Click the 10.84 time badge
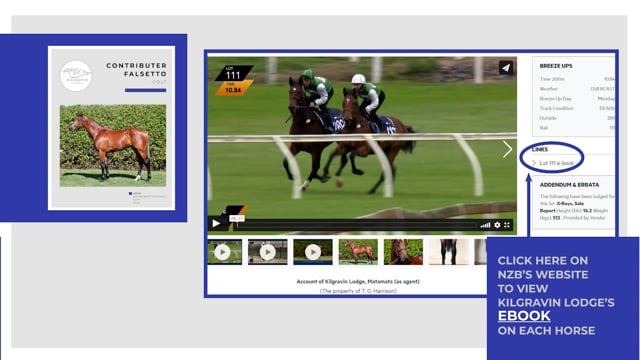The width and height of the screenshot is (640, 360). tap(233, 88)
